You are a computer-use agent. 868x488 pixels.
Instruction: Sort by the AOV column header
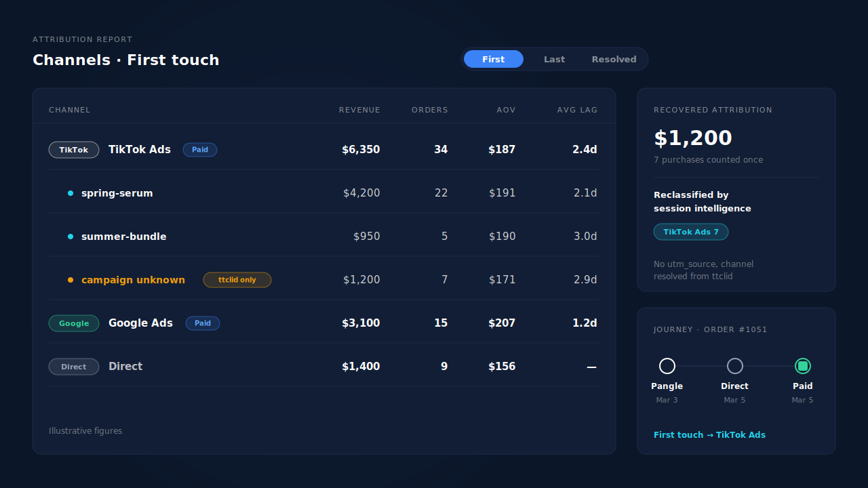click(506, 110)
